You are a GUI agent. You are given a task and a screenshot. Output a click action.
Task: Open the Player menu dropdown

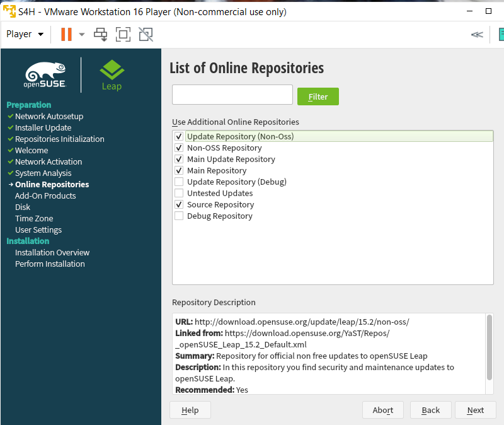(25, 34)
